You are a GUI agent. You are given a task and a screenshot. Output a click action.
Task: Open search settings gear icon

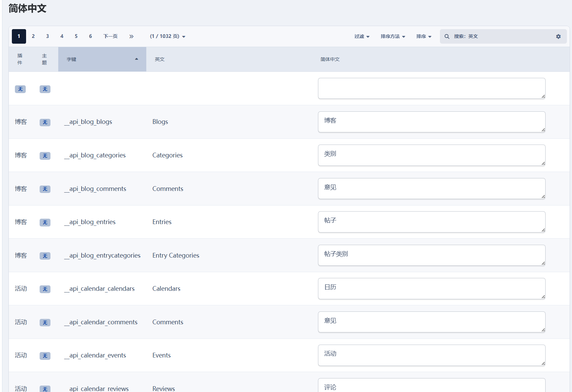pyautogui.click(x=558, y=37)
